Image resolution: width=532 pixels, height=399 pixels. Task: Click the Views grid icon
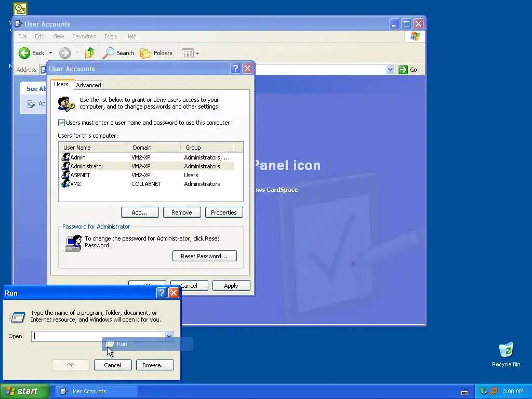[x=188, y=54]
